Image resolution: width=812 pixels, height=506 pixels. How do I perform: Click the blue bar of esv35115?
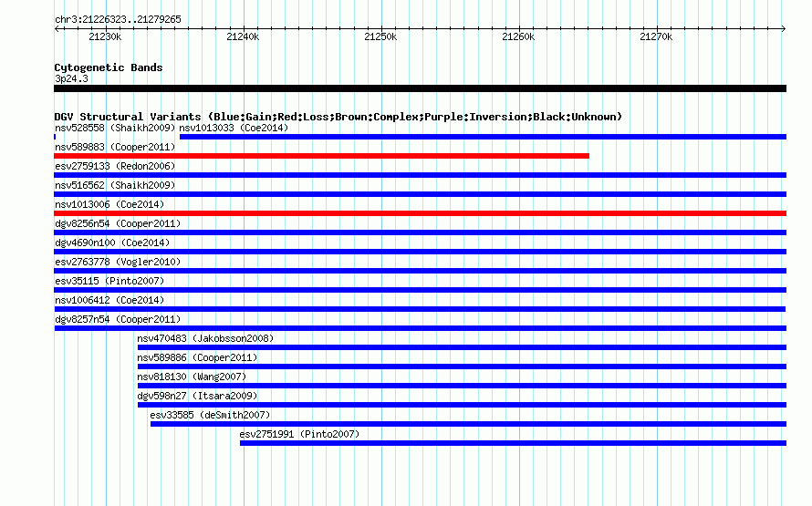(420, 290)
